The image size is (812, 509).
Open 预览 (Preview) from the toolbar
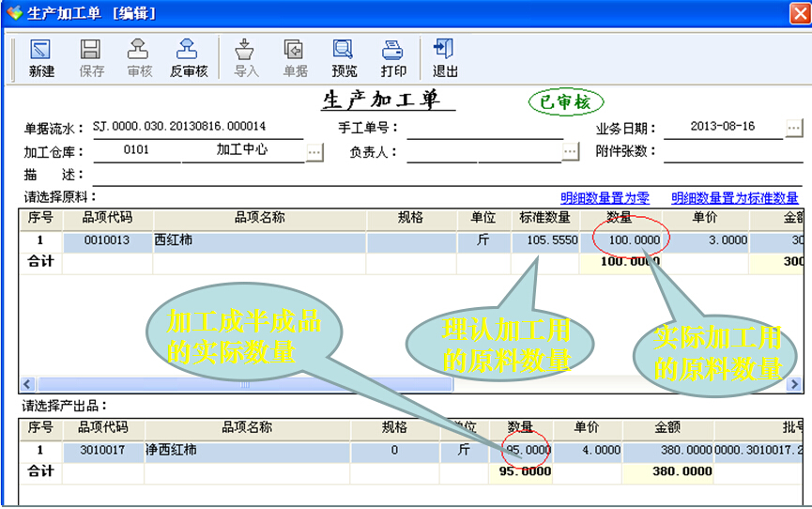(344, 57)
